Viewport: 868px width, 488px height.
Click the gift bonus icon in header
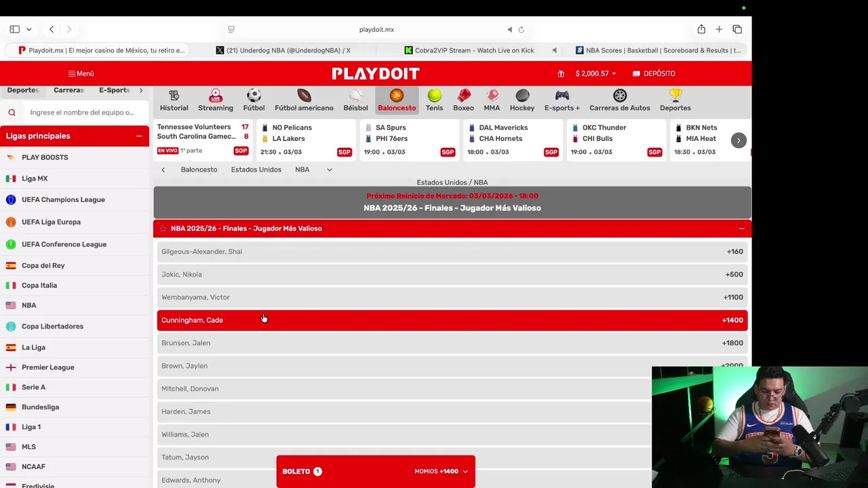click(561, 73)
